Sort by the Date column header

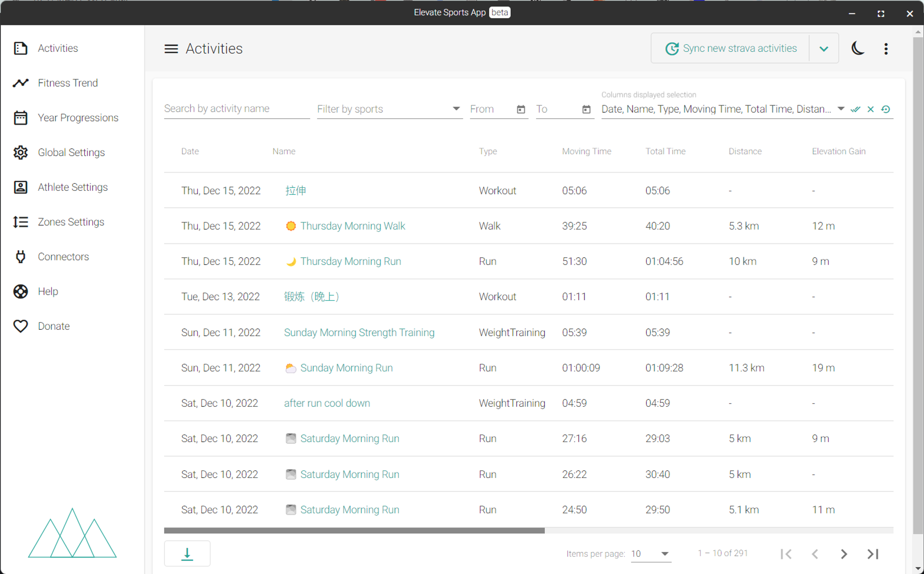pos(190,151)
